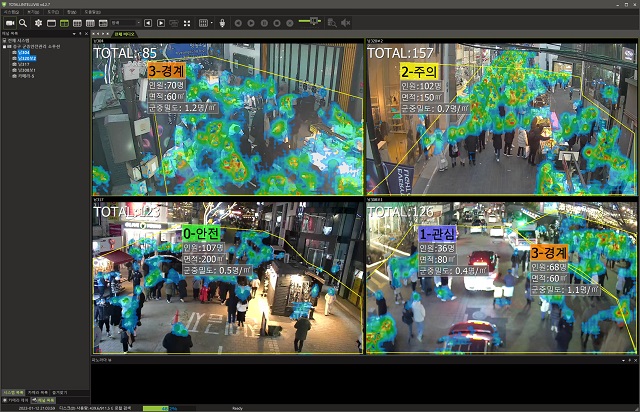Click the pause playback control
The image size is (640, 412).
[x=264, y=22]
